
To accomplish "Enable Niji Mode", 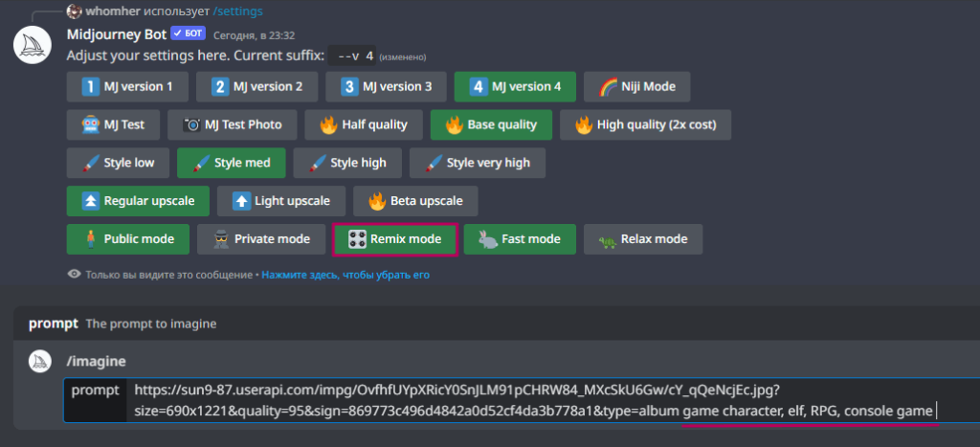I will pos(636,86).
